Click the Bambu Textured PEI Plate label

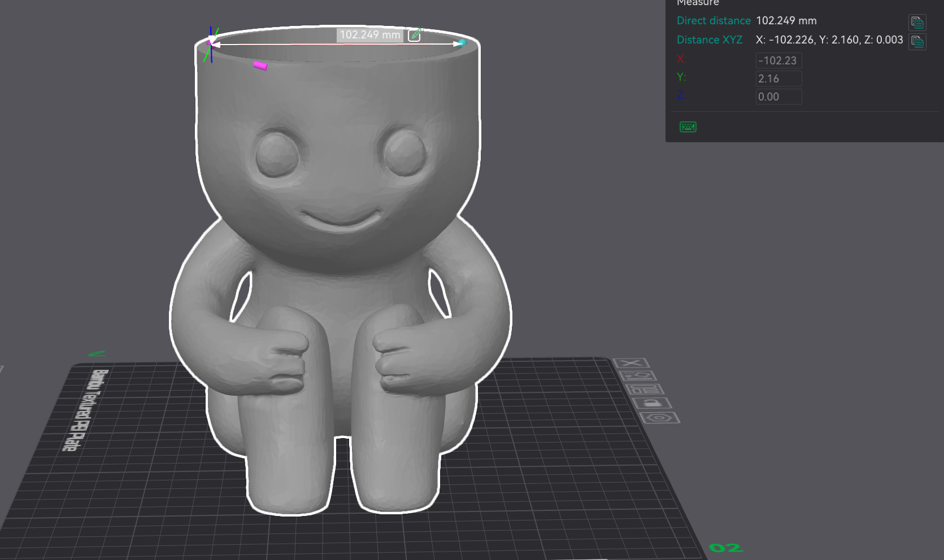[84, 410]
